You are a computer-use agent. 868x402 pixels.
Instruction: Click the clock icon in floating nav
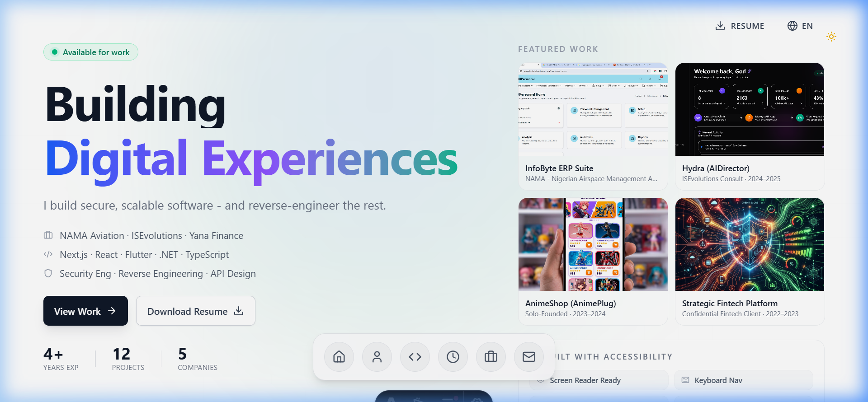pos(453,357)
